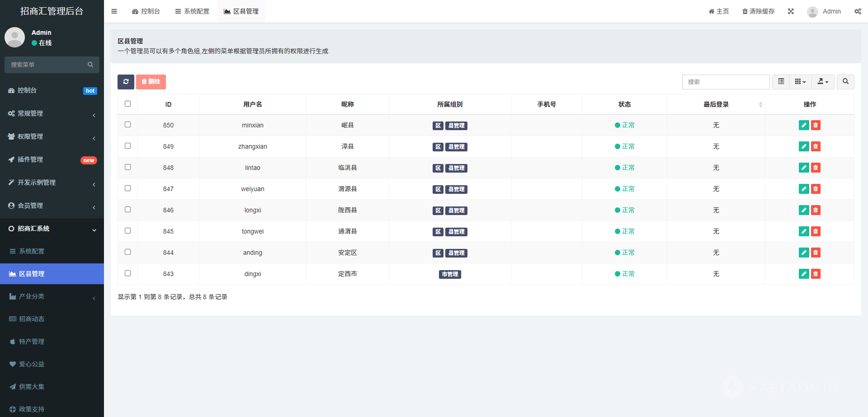The width and height of the screenshot is (868, 417).
Task: Select the checkbox for row ID 848
Action: (x=128, y=167)
